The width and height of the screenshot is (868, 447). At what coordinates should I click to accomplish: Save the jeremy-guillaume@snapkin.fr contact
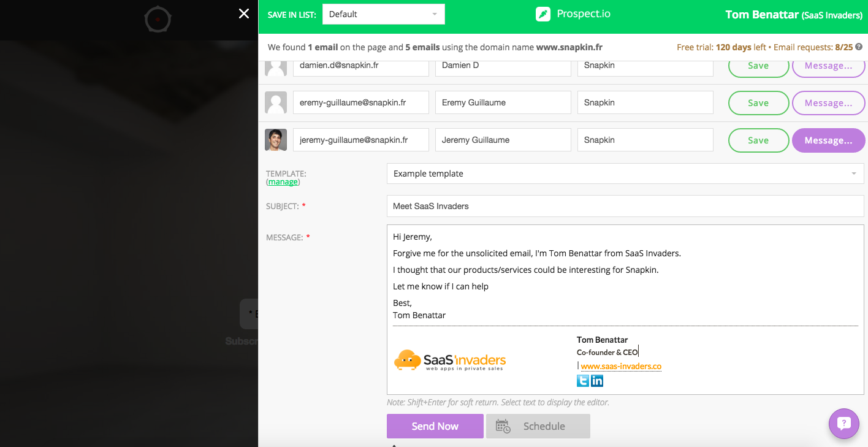758,140
